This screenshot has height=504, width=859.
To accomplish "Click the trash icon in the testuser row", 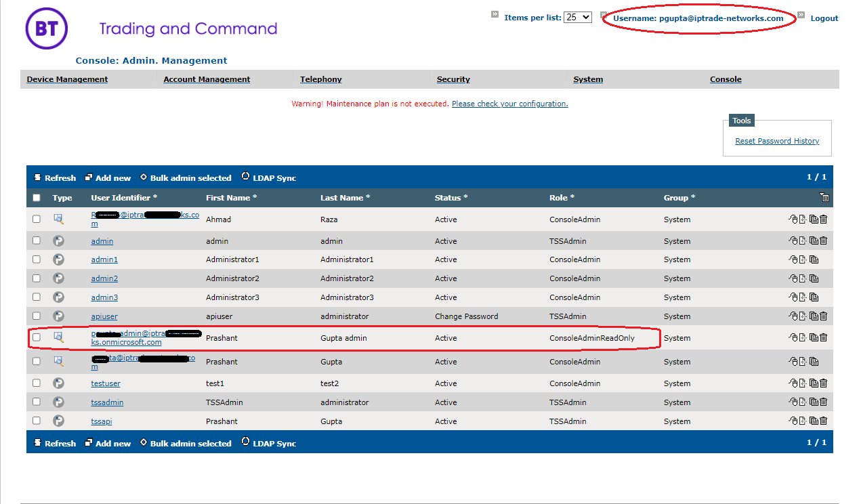I will (x=824, y=383).
